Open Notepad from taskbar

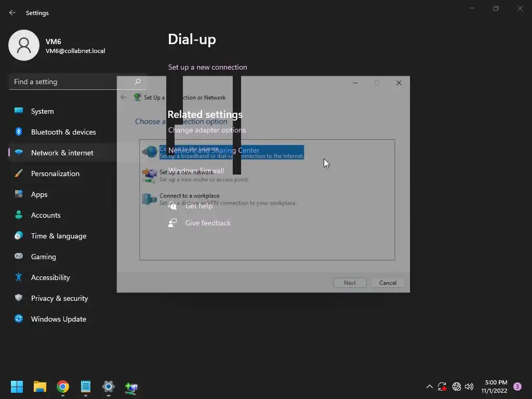pos(86,387)
